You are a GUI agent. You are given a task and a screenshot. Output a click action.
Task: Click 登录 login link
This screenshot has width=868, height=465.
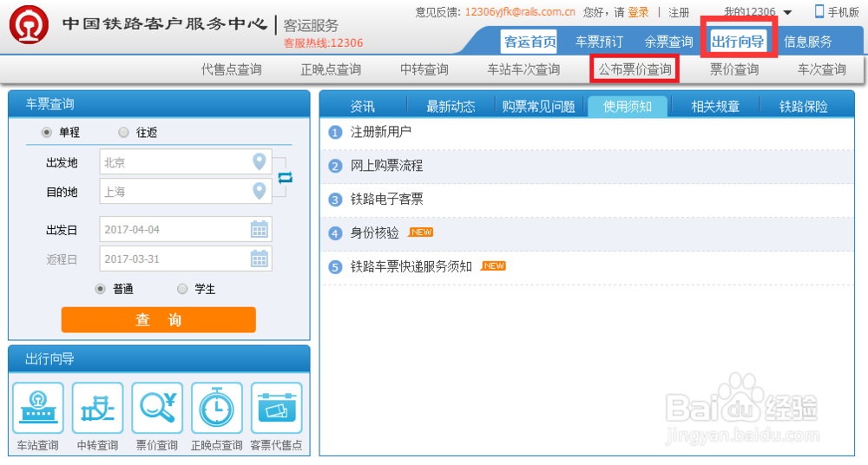click(638, 12)
